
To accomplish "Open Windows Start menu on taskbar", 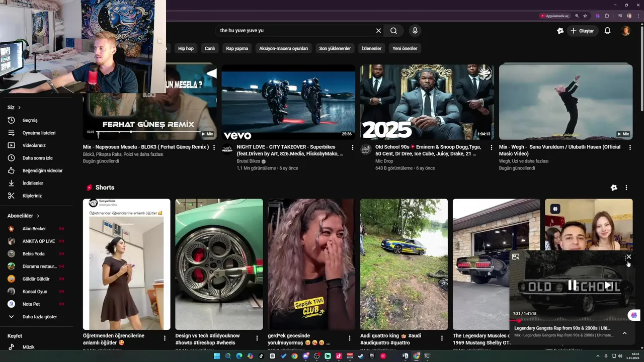I will pyautogui.click(x=217, y=356).
